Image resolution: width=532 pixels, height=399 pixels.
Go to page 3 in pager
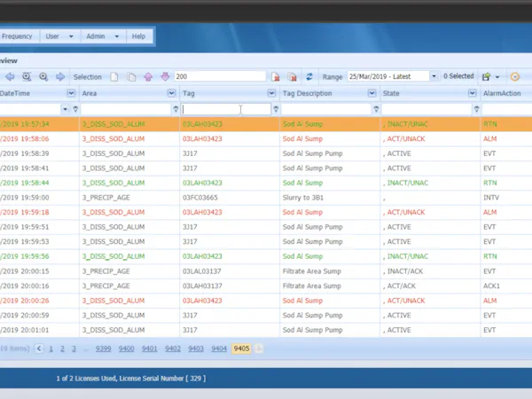74,348
